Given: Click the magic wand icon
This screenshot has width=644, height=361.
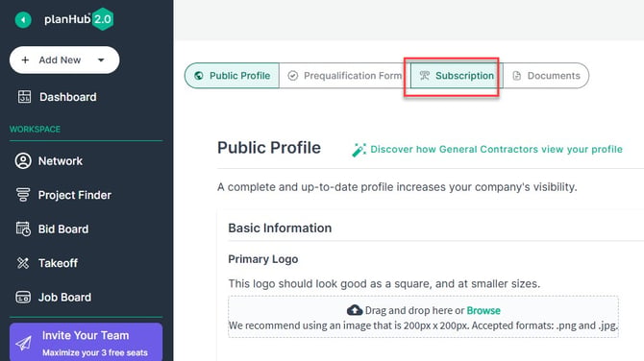Looking at the screenshot, I should click(x=359, y=150).
